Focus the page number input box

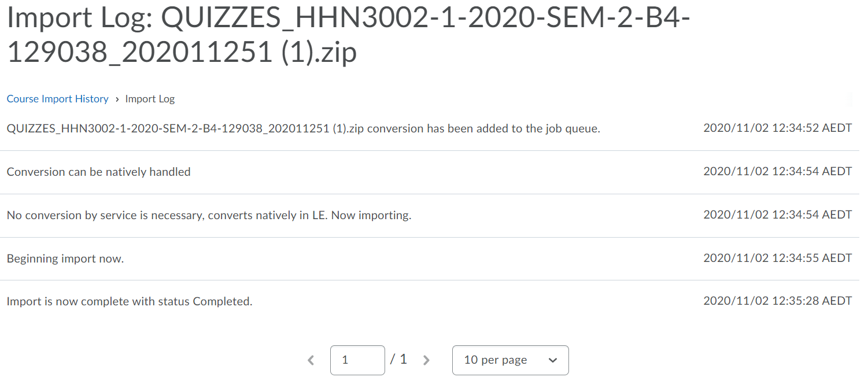click(357, 360)
